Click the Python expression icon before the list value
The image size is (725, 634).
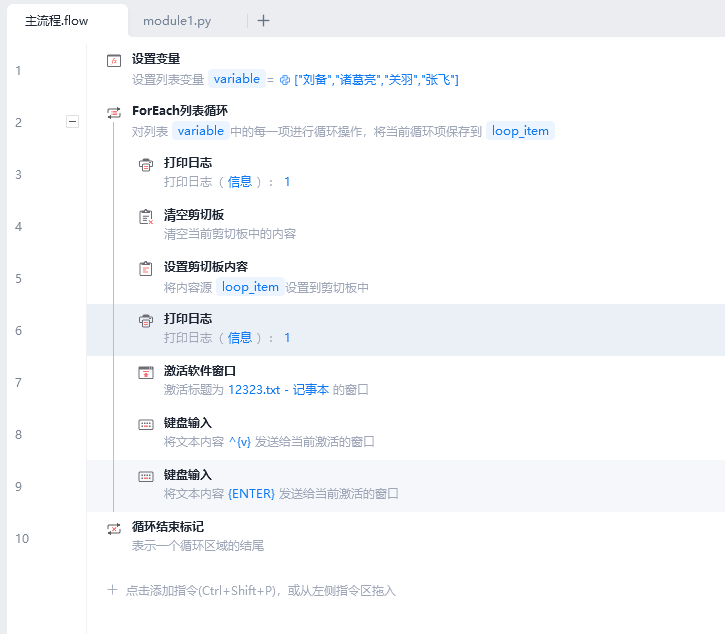285,80
